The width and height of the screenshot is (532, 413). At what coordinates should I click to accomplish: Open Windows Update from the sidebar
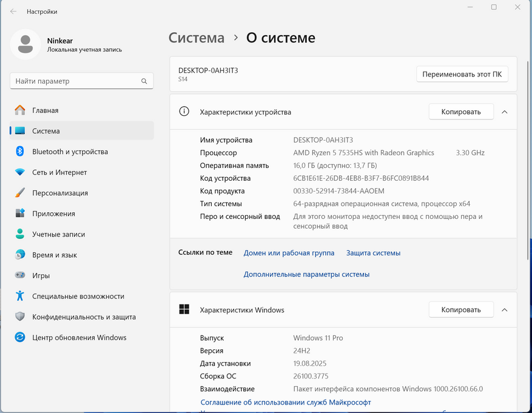tap(79, 337)
